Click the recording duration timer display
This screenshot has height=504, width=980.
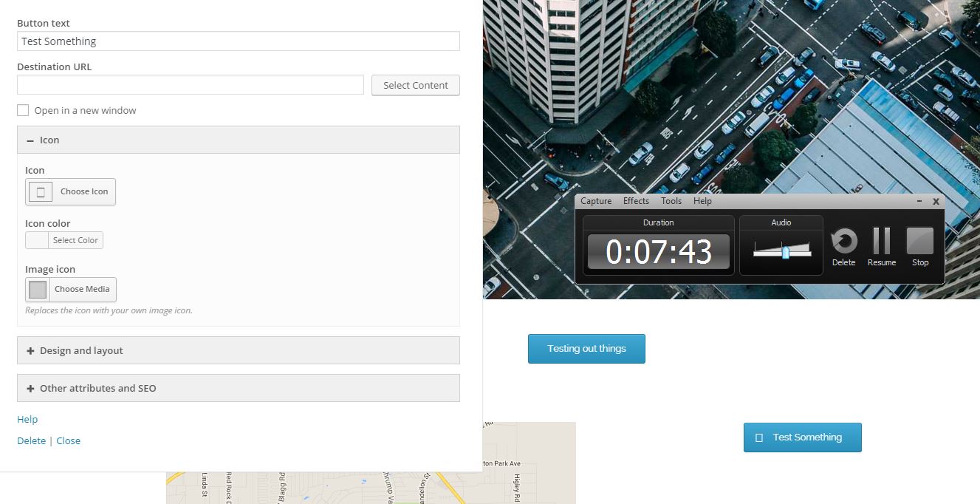[x=658, y=252]
